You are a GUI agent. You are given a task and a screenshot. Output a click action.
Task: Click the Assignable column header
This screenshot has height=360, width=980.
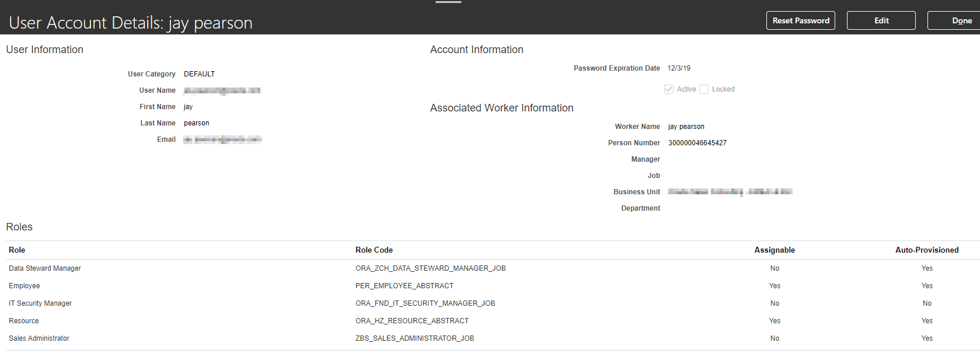[774, 250]
